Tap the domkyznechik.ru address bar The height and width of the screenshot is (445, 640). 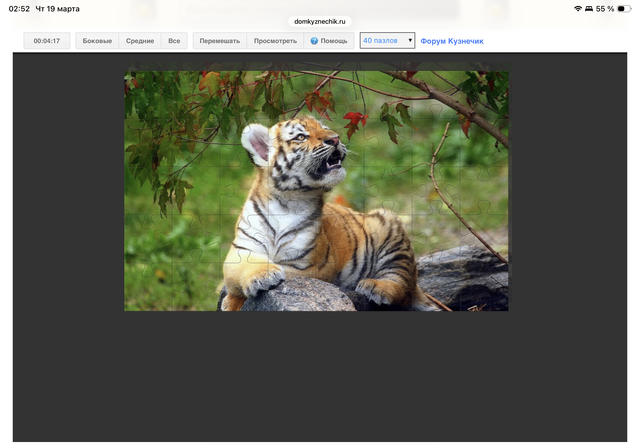coord(320,20)
